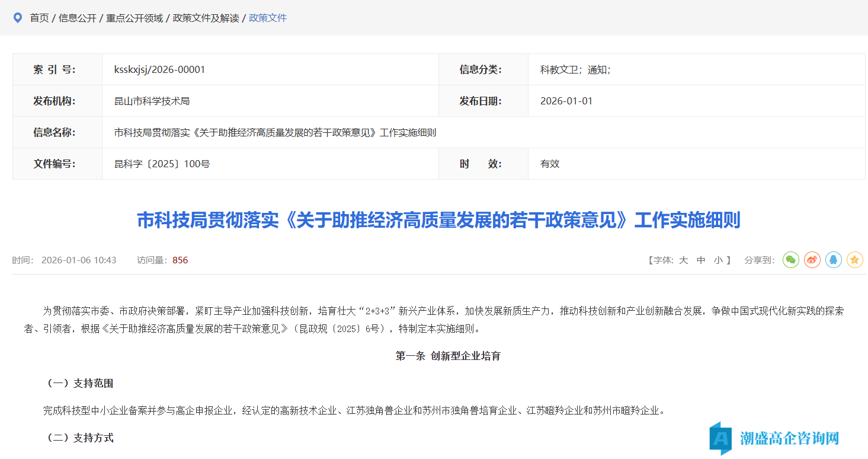868x459 pixels.
Task: Open the 政策文件 breadcrumb tab
Action: tap(267, 18)
